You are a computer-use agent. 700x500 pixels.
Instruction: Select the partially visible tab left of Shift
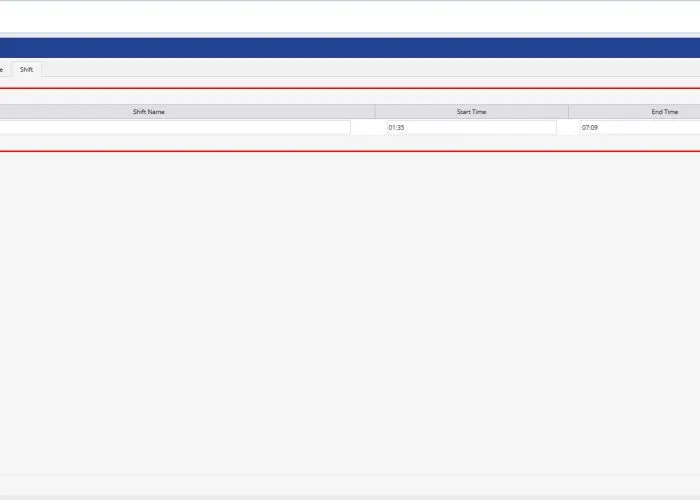pyautogui.click(x=3, y=69)
